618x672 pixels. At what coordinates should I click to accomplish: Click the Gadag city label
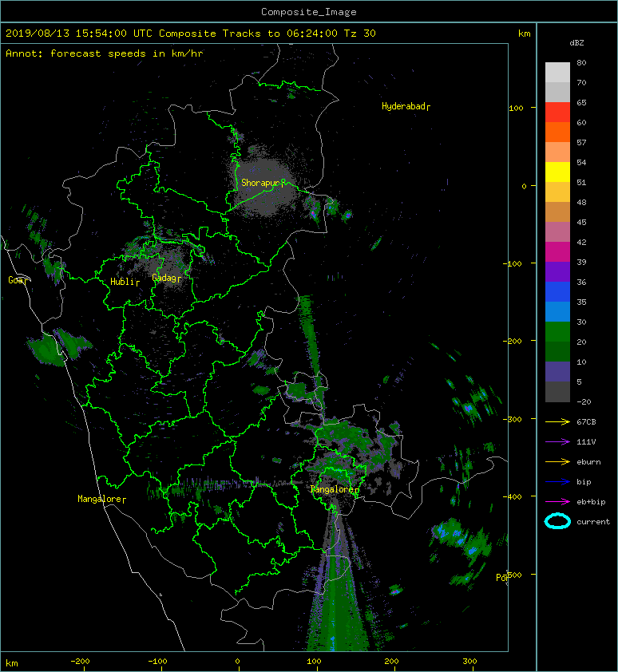[x=166, y=278]
